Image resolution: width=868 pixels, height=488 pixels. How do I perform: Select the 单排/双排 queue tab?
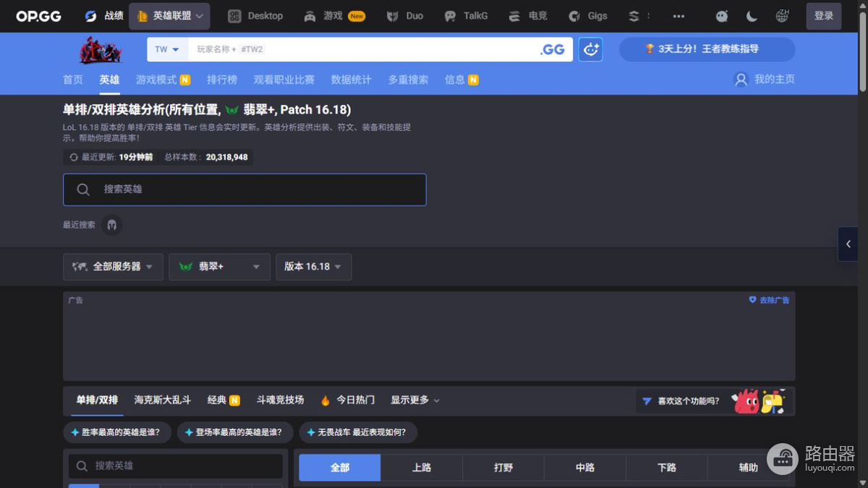(97, 400)
